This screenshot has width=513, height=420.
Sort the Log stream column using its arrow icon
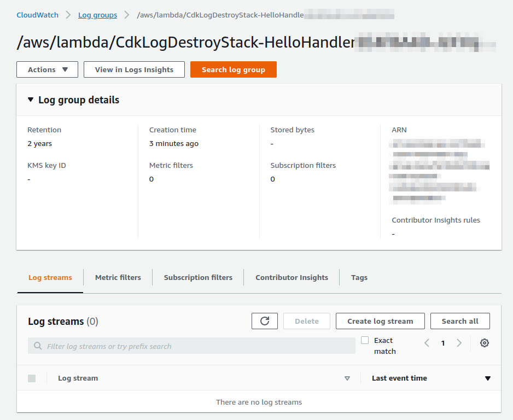pos(347,378)
